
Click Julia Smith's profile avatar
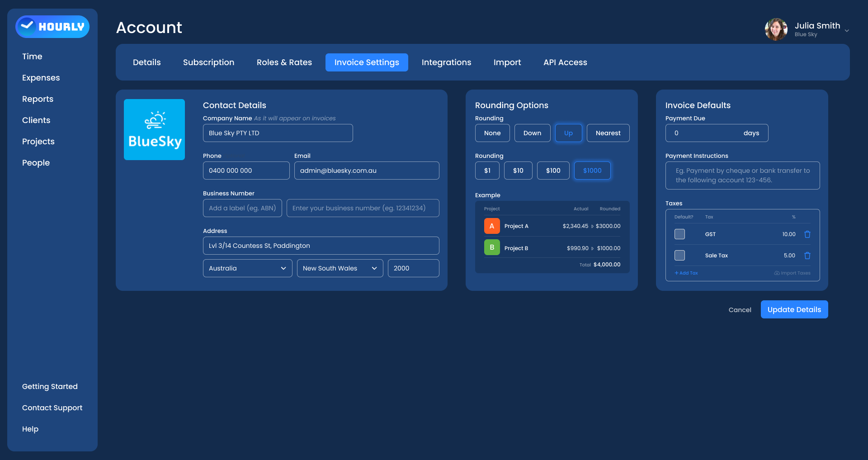(x=776, y=29)
